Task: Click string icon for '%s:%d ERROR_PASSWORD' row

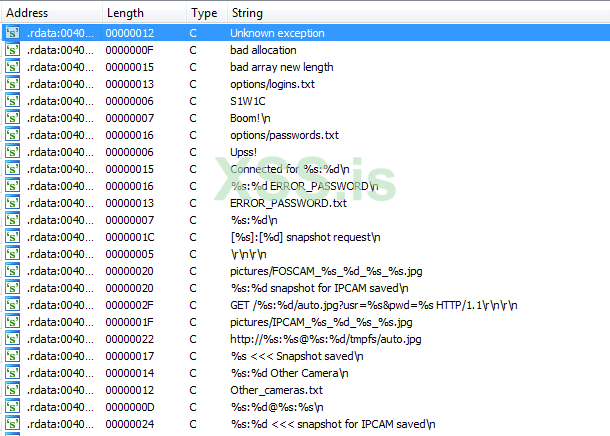Action: tap(12, 186)
